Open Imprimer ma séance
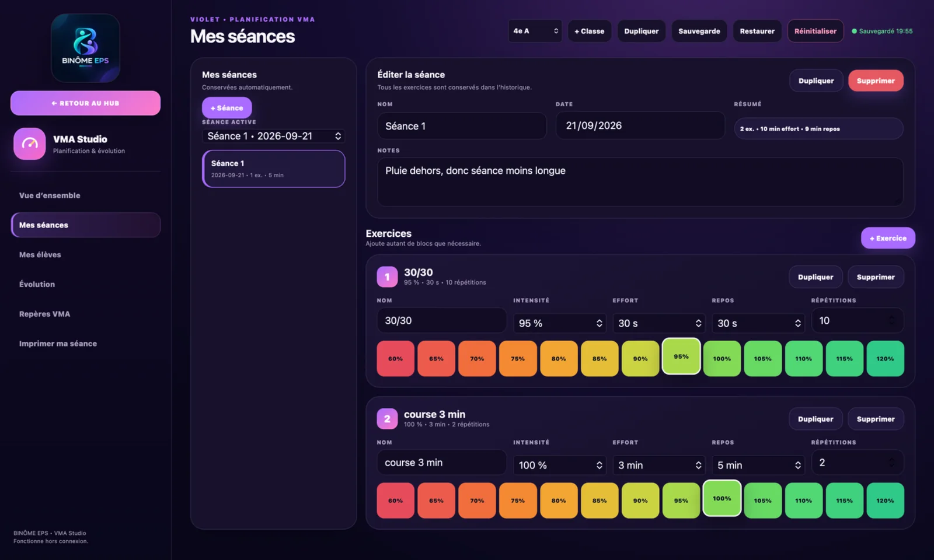934x560 pixels. (x=85, y=344)
